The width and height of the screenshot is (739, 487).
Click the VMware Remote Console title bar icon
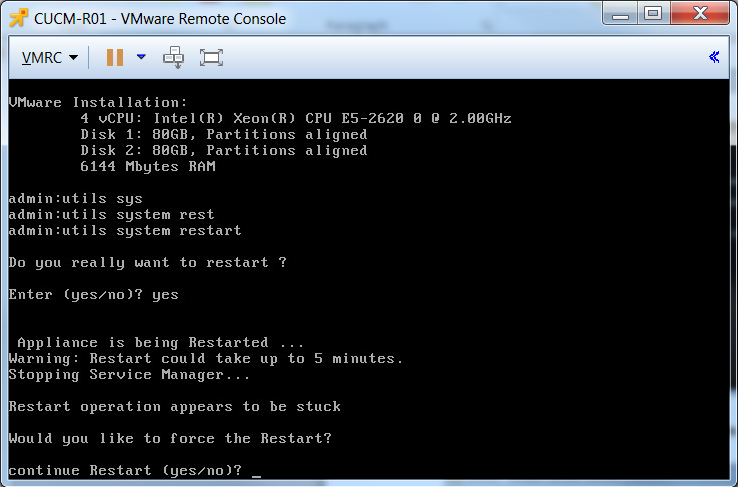[x=18, y=18]
